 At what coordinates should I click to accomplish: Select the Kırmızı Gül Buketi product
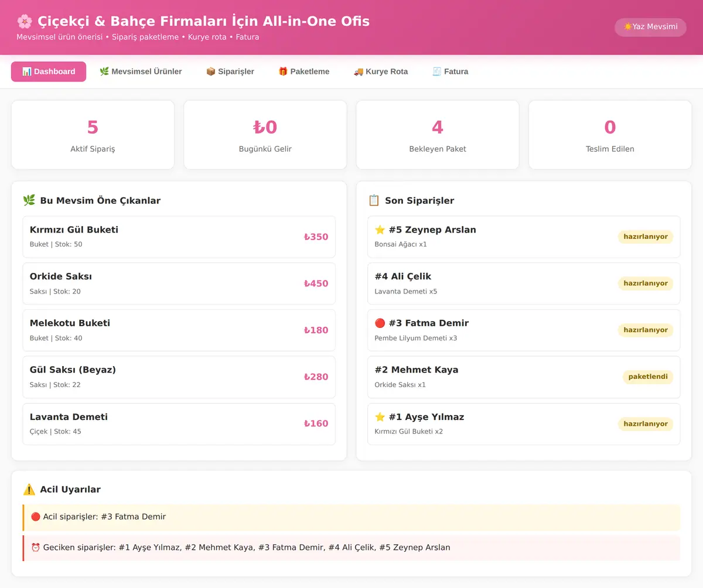(179, 237)
